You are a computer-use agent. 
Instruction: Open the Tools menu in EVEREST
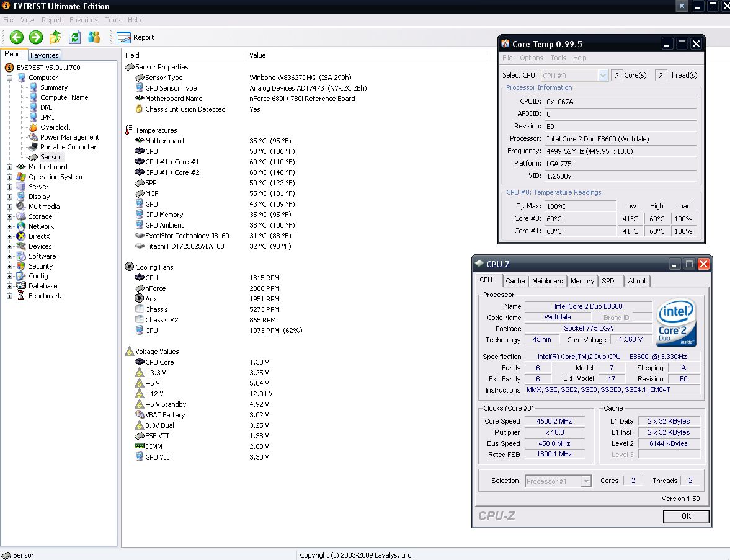pyautogui.click(x=113, y=20)
